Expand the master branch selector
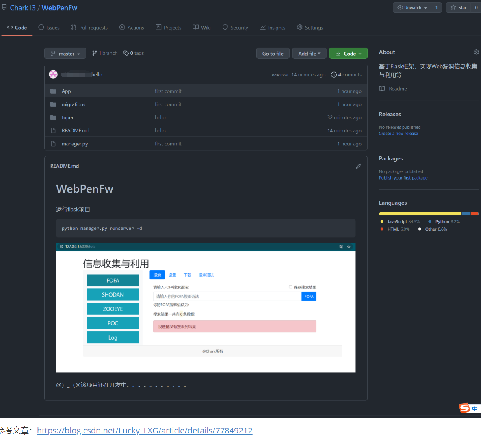 point(65,53)
